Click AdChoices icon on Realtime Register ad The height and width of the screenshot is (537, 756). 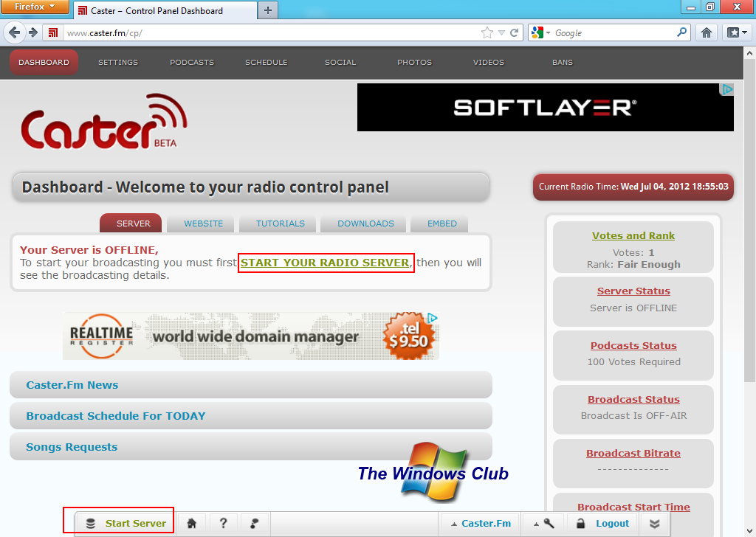point(433,318)
